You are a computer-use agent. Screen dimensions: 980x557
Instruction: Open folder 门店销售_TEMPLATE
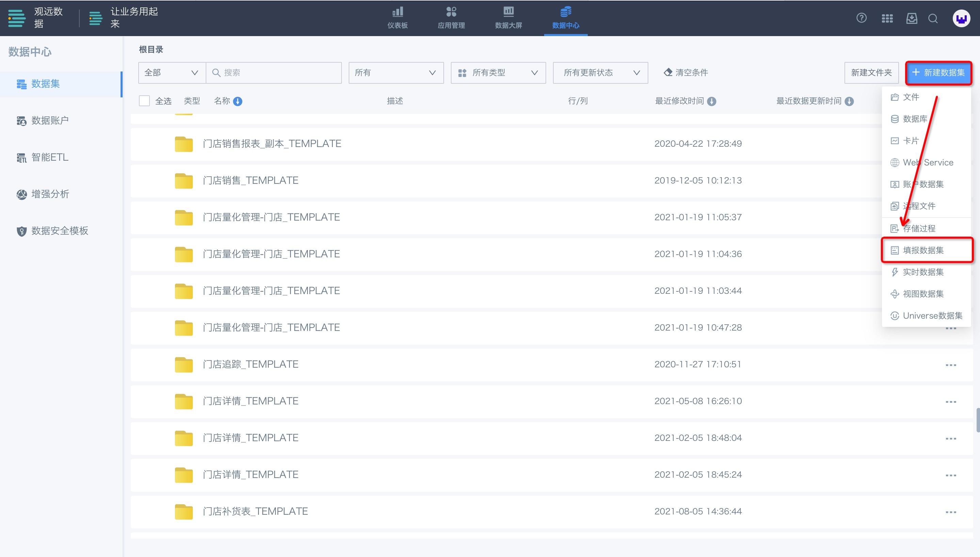coord(251,180)
